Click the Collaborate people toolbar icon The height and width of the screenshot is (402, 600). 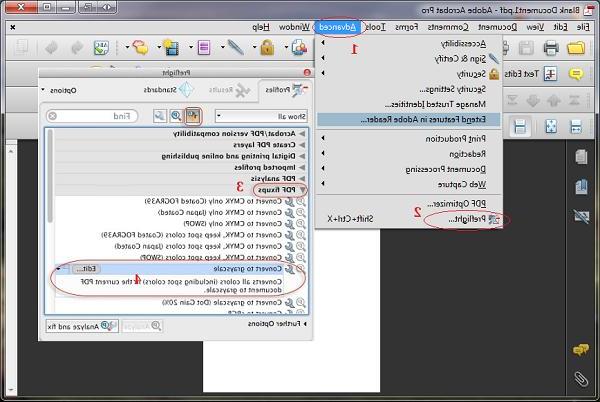(x=300, y=48)
